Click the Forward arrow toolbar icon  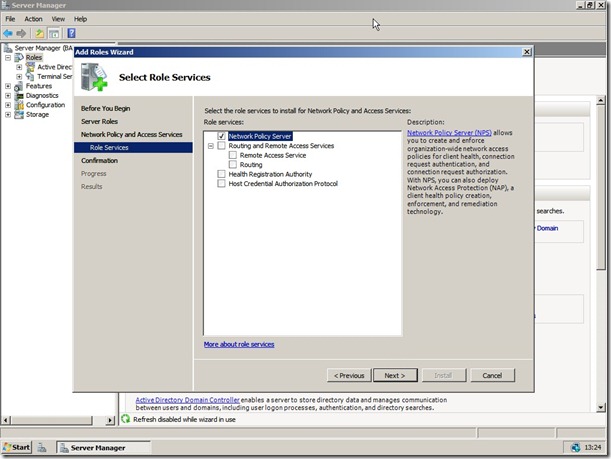coord(21,34)
